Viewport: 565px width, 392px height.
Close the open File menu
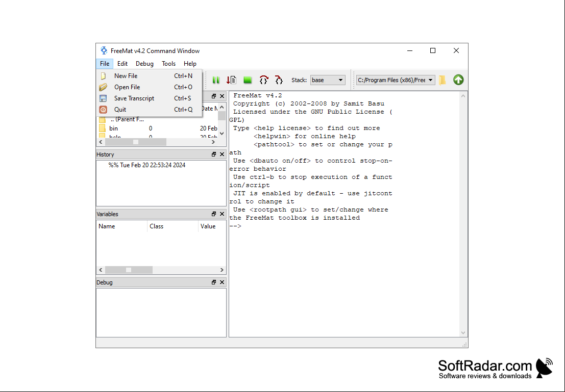pos(105,64)
